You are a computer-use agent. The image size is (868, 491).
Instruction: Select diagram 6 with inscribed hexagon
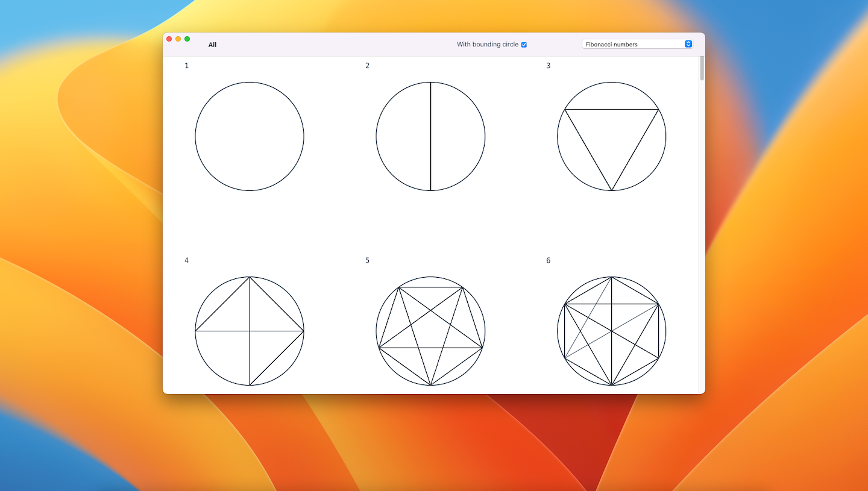[612, 331]
